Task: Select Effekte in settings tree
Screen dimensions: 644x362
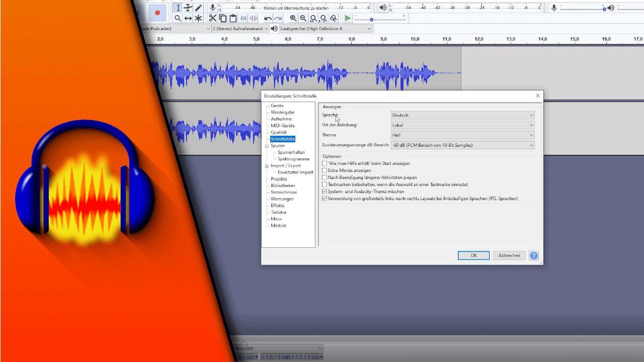Action: click(x=278, y=206)
